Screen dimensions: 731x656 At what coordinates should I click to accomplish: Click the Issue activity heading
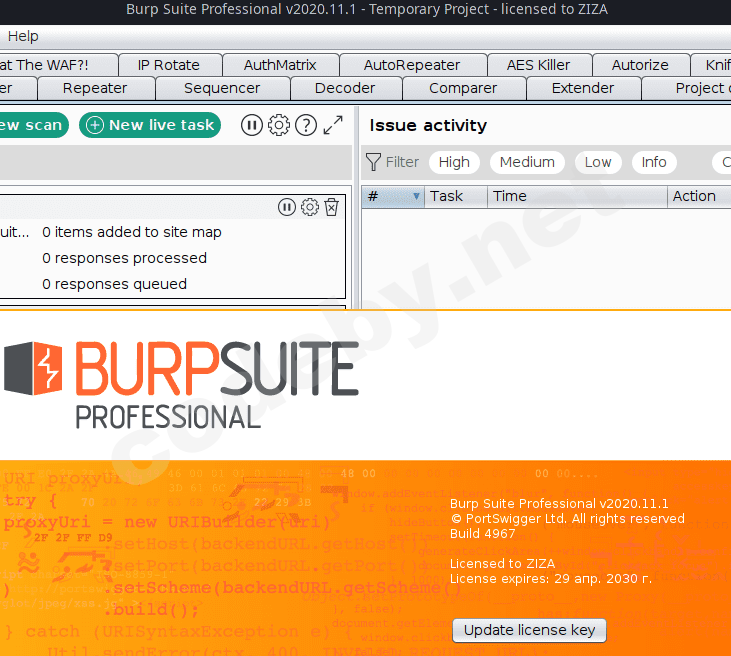pyautogui.click(x=428, y=125)
